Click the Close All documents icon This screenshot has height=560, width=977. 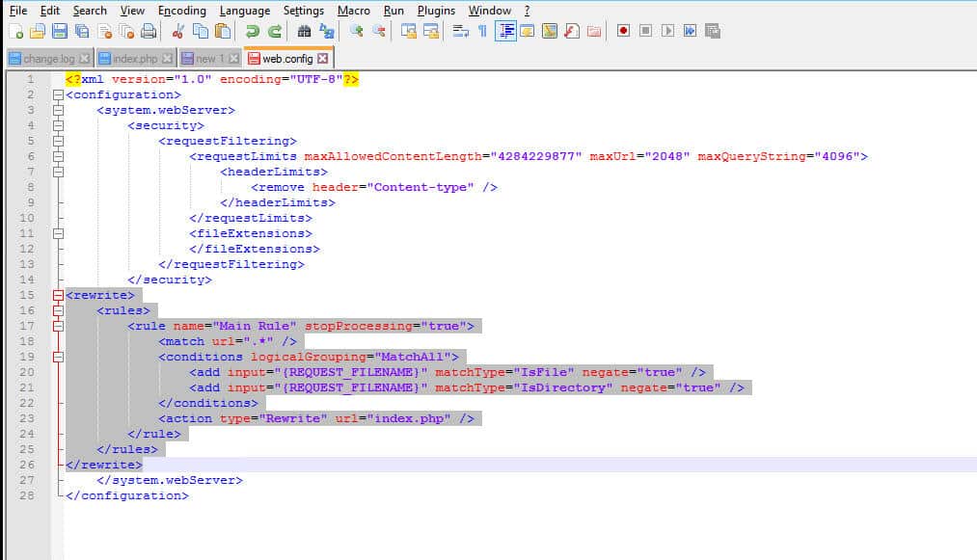click(126, 31)
